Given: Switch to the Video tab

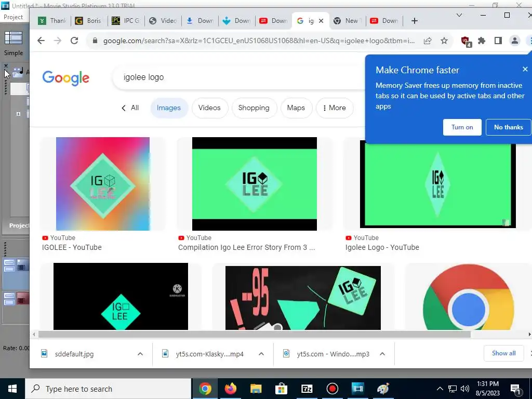Looking at the screenshot, I should click(x=163, y=21).
